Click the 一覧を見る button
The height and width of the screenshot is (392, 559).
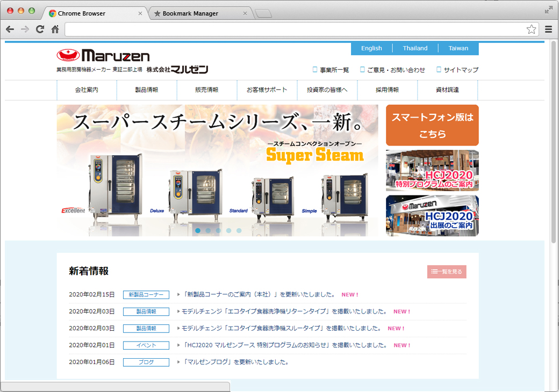447,272
